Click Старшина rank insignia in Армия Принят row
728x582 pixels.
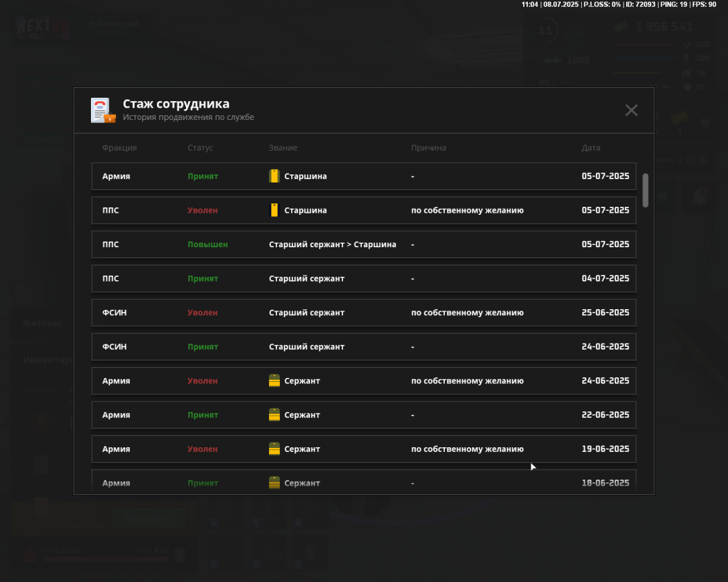click(x=274, y=176)
